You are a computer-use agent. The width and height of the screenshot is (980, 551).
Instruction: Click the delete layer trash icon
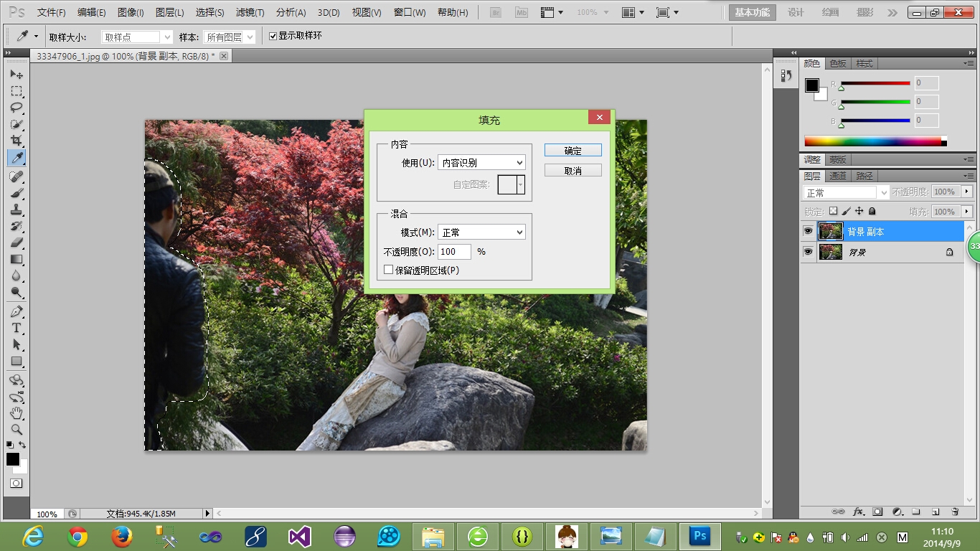(955, 512)
